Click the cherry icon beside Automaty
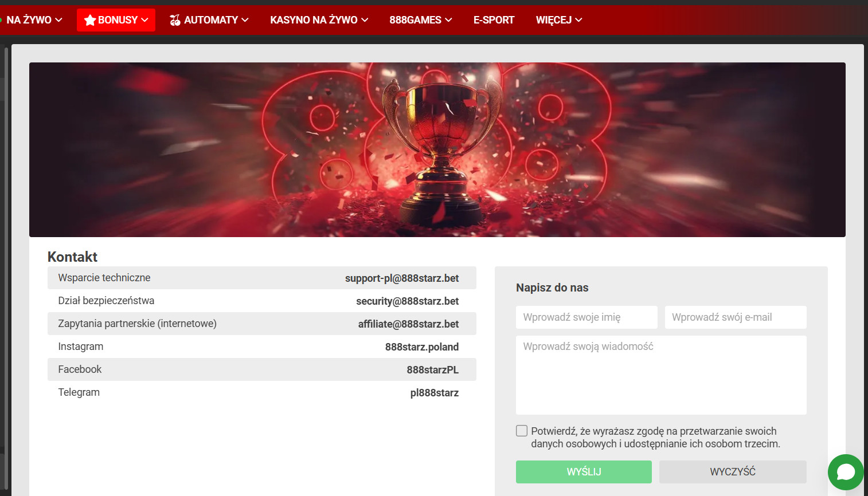This screenshot has width=868, height=496. (x=175, y=20)
